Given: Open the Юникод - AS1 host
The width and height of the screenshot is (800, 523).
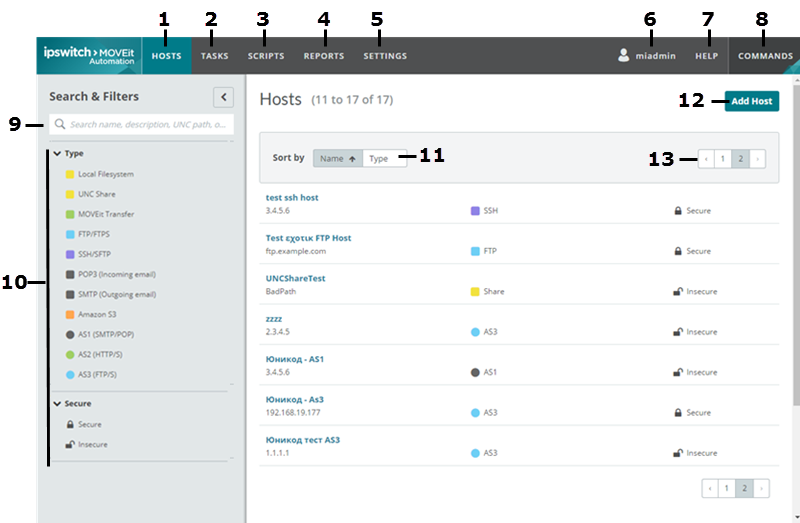Looking at the screenshot, I should coord(294,359).
